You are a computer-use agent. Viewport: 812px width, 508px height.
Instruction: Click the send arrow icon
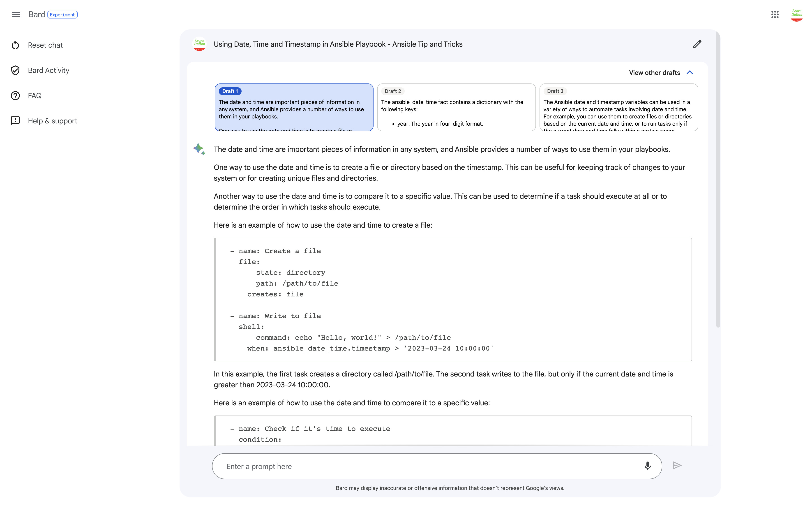(x=677, y=466)
